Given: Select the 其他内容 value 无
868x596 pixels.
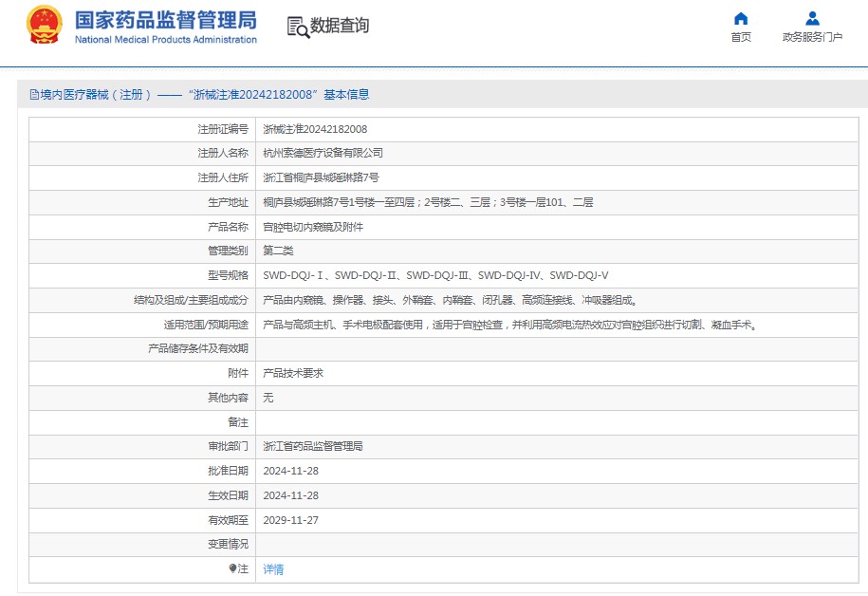Looking at the screenshot, I should 268,398.
